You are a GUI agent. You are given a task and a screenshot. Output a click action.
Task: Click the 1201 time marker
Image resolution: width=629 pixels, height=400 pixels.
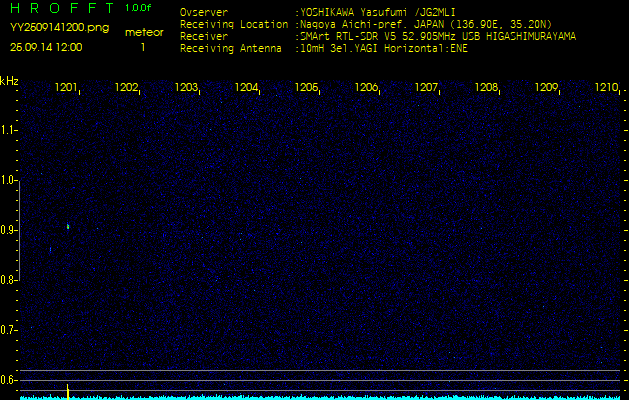click(67, 88)
